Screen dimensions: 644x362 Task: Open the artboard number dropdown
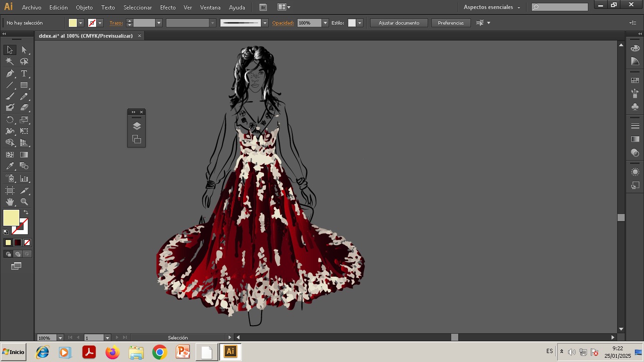tap(107, 338)
